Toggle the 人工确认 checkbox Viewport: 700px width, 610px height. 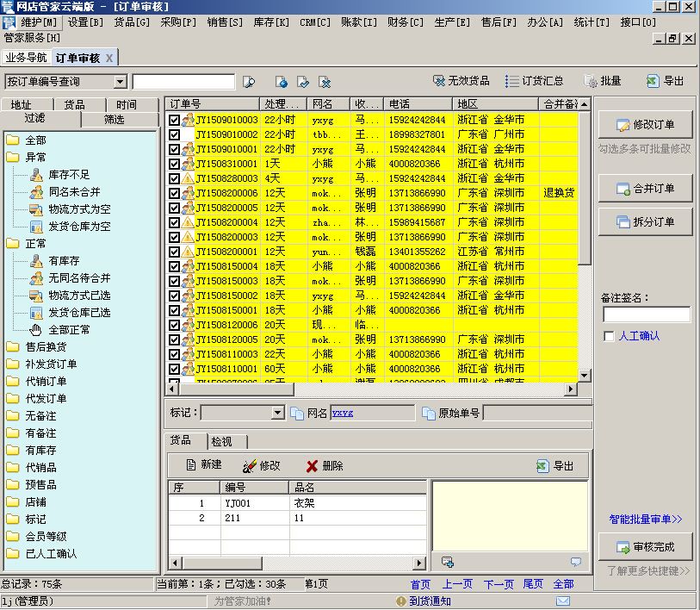[609, 336]
